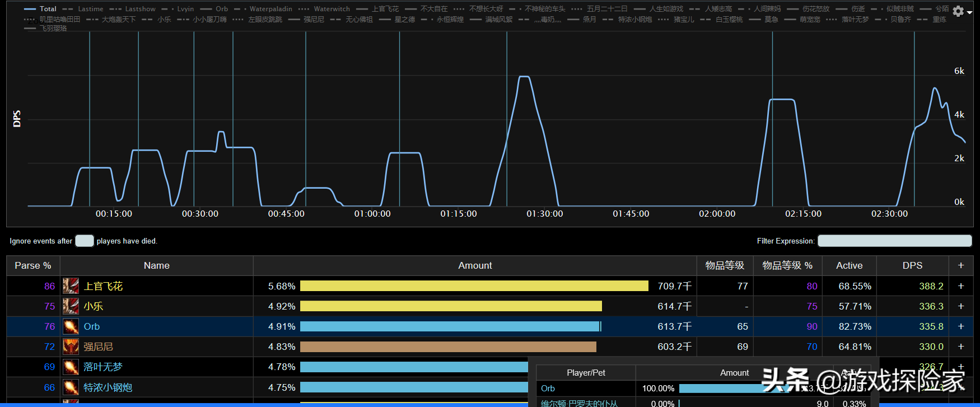
Task: Toggle the 飞羽璎珞 legend entry
Action: click(x=45, y=28)
